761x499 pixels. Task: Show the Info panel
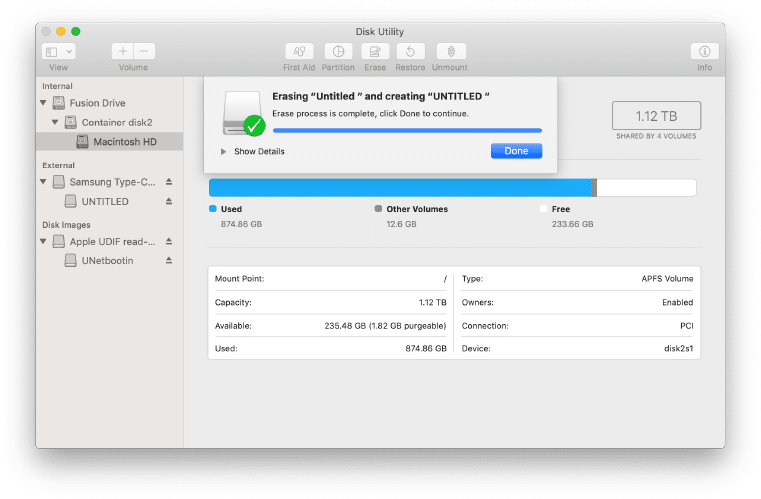coord(705,51)
